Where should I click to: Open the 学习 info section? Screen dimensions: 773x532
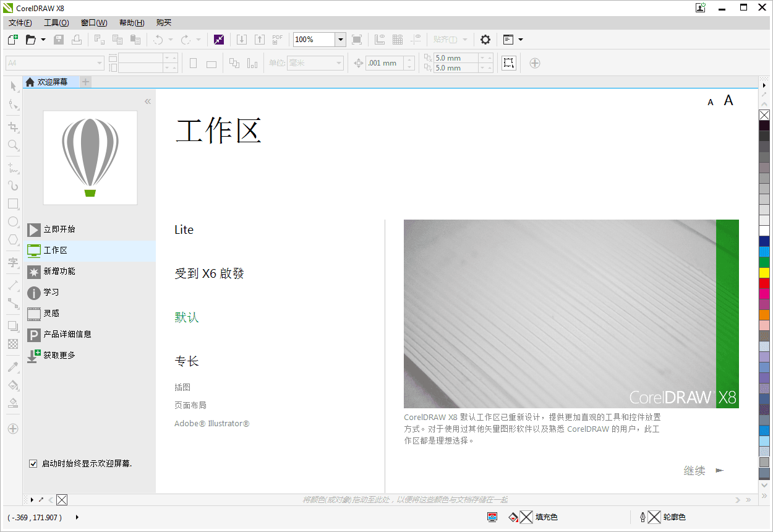34,293
